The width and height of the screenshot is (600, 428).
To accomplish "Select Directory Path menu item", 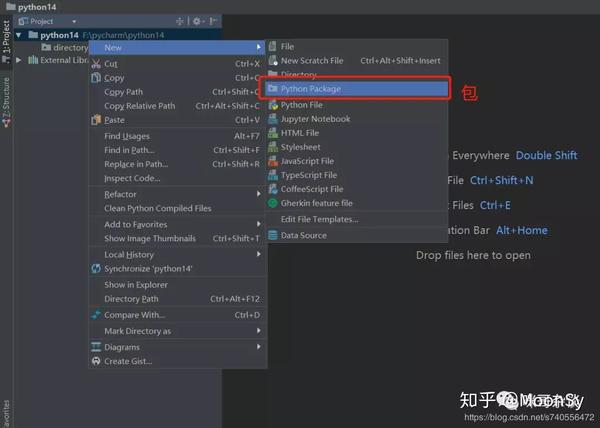I will tap(178, 299).
